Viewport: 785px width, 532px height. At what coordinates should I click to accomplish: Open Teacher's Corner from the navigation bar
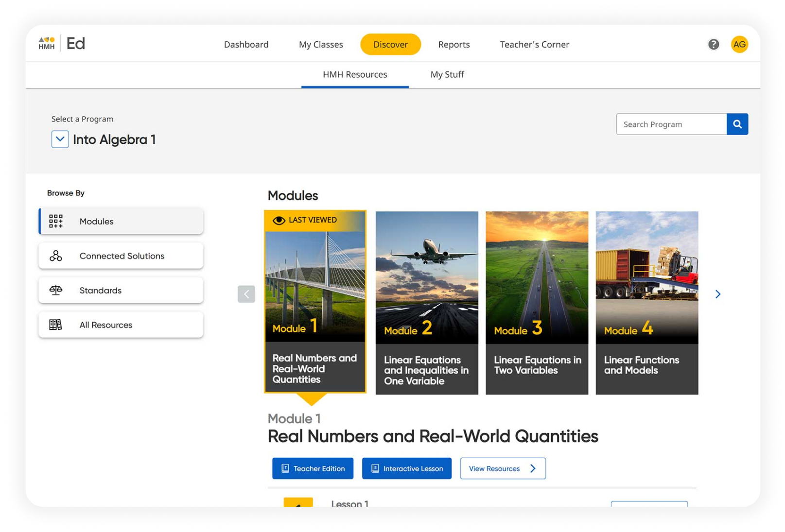tap(534, 44)
